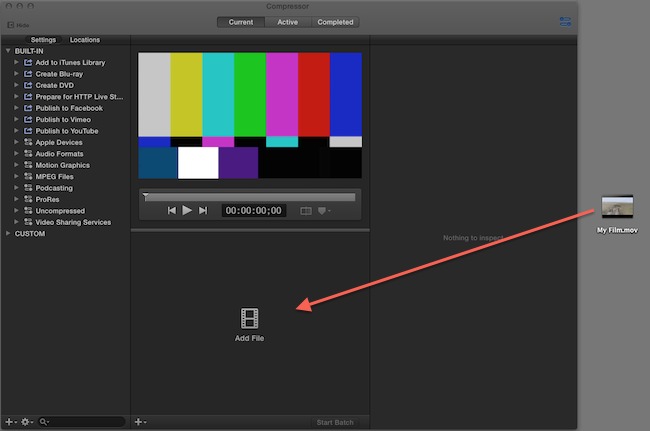
Task: Open the Completed tab
Action: pyautogui.click(x=335, y=22)
